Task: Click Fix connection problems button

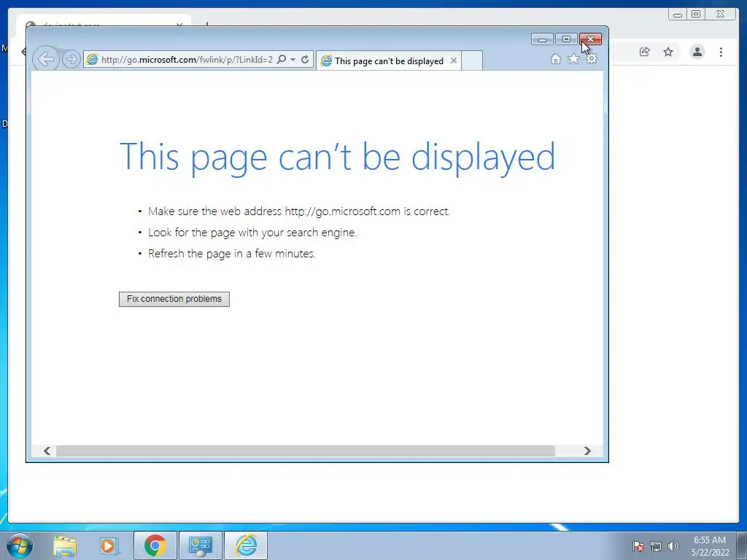Action: pyautogui.click(x=174, y=299)
